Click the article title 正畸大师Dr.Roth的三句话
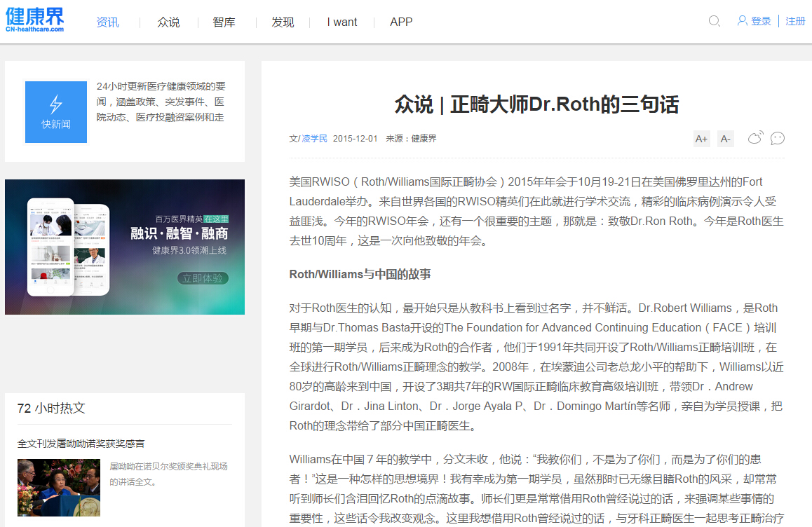The width and height of the screenshot is (812, 527). [536, 104]
